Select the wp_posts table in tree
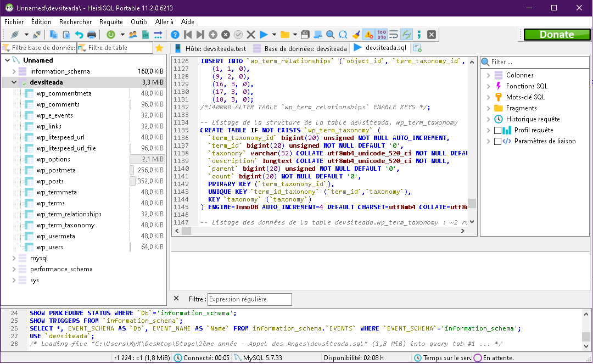The width and height of the screenshot is (593, 364). point(50,181)
